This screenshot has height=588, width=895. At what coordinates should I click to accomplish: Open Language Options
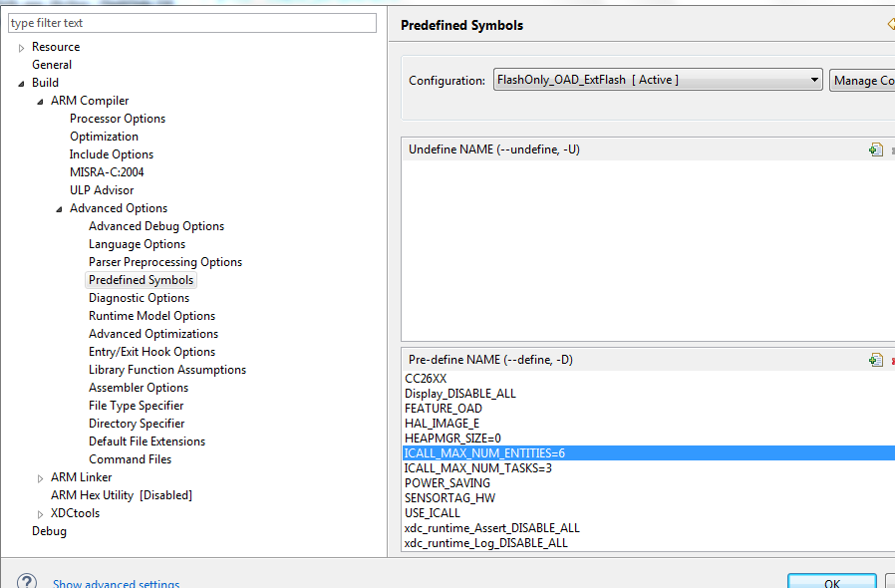click(137, 244)
